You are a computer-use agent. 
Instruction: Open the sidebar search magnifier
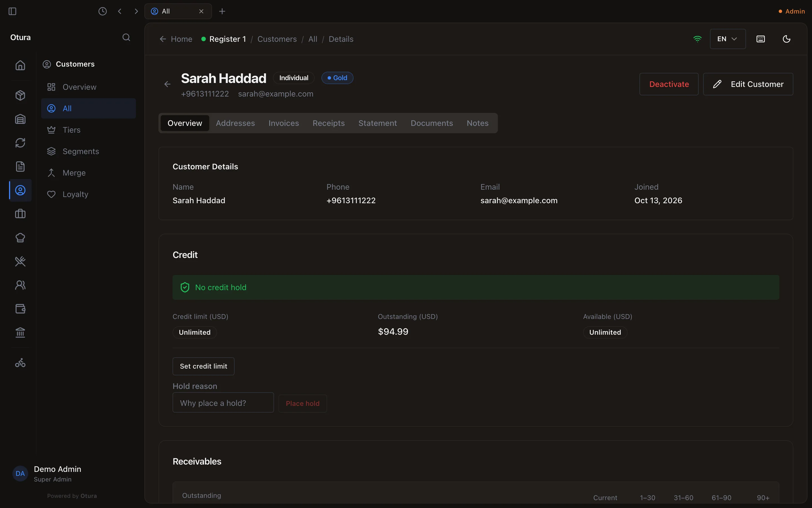point(126,37)
